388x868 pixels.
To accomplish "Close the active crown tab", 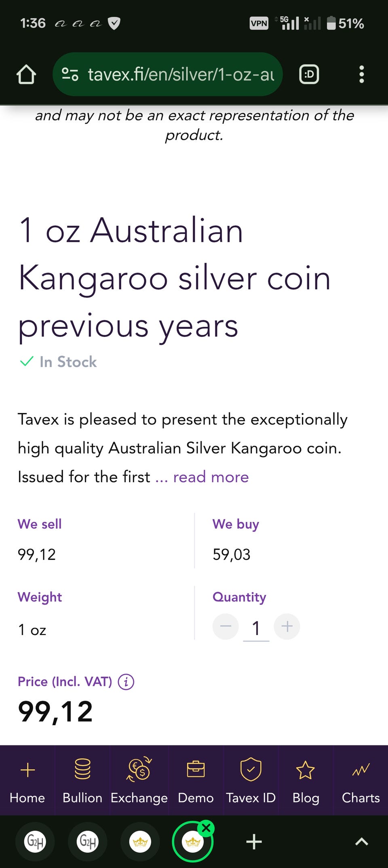I will [206, 828].
